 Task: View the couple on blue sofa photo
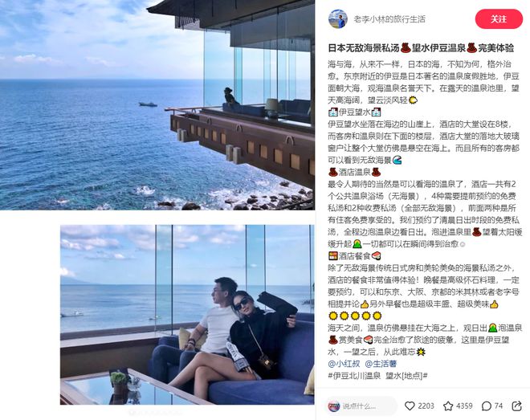187,315
